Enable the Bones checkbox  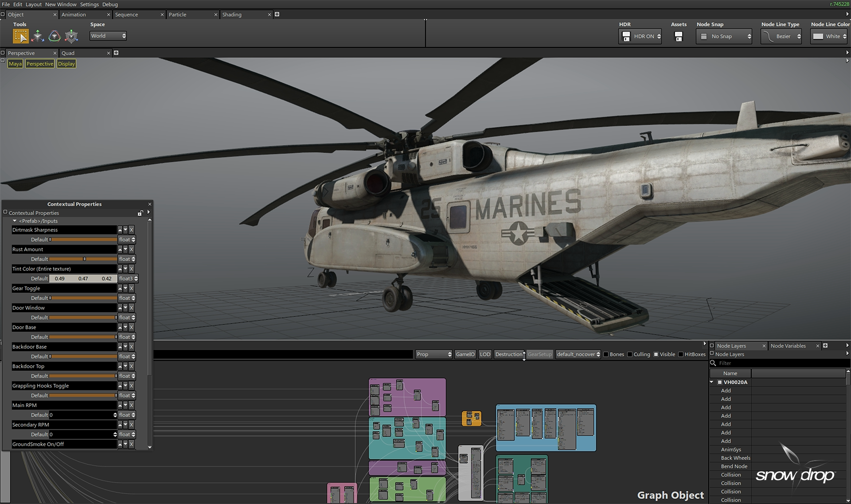(x=606, y=354)
